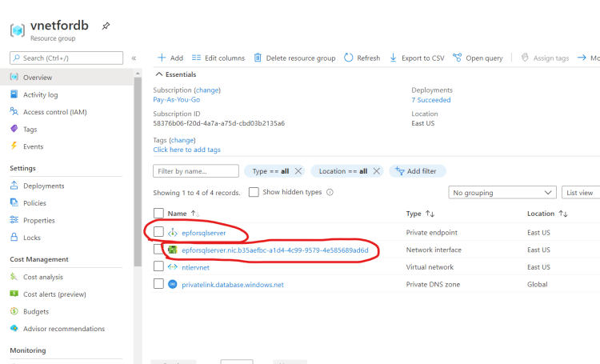Click the Advisor recommendations icon
The image size is (600, 364).
[14, 328]
